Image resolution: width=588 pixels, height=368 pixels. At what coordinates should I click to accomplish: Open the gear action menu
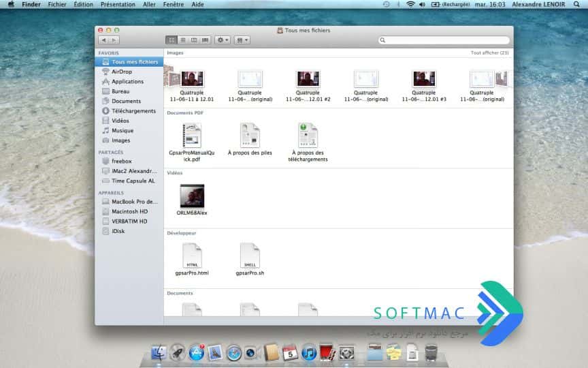click(x=223, y=40)
